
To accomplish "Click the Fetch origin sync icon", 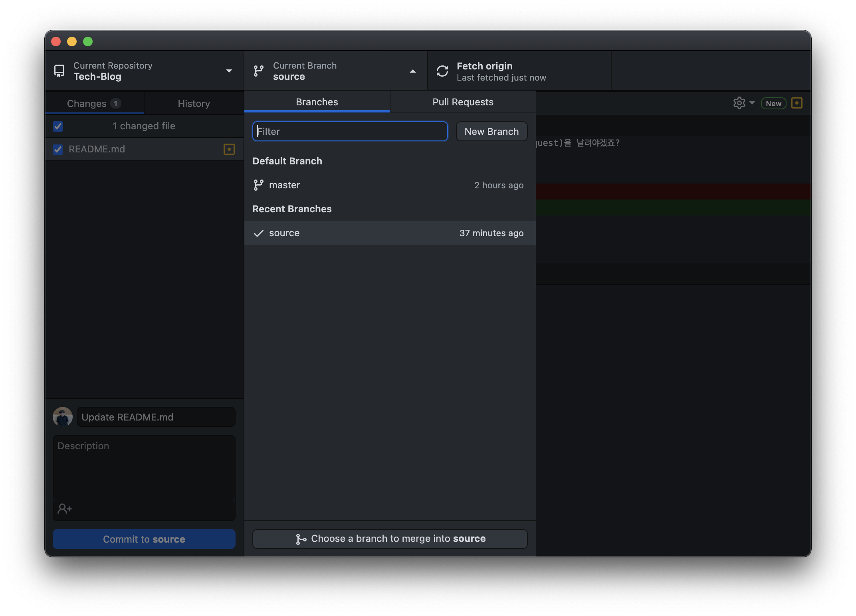I will pos(442,71).
